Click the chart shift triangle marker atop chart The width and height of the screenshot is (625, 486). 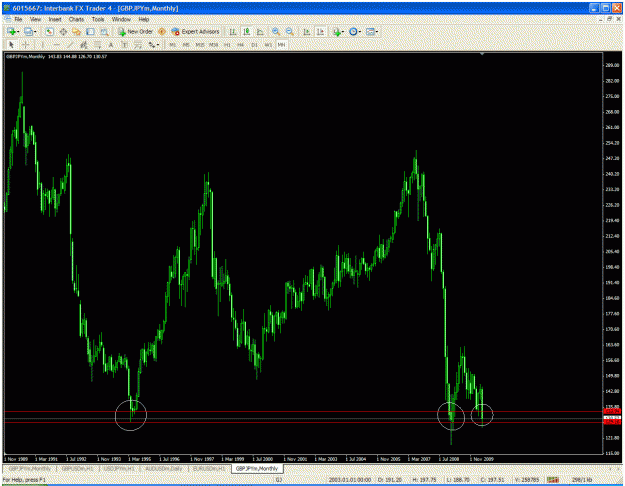[x=482, y=54]
